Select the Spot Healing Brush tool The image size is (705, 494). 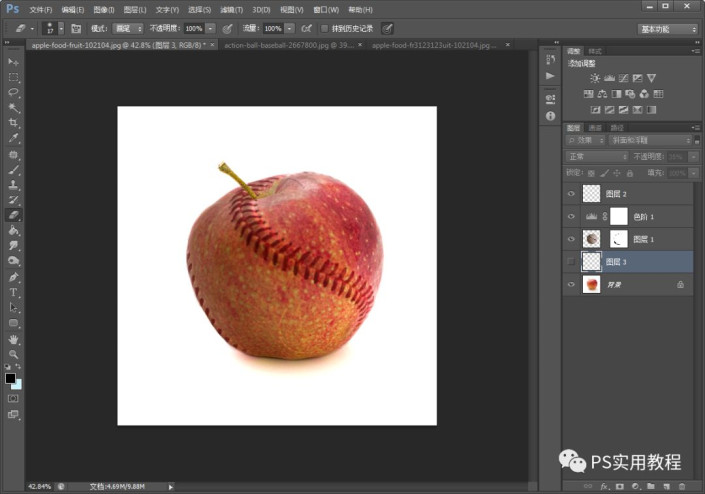click(13, 155)
